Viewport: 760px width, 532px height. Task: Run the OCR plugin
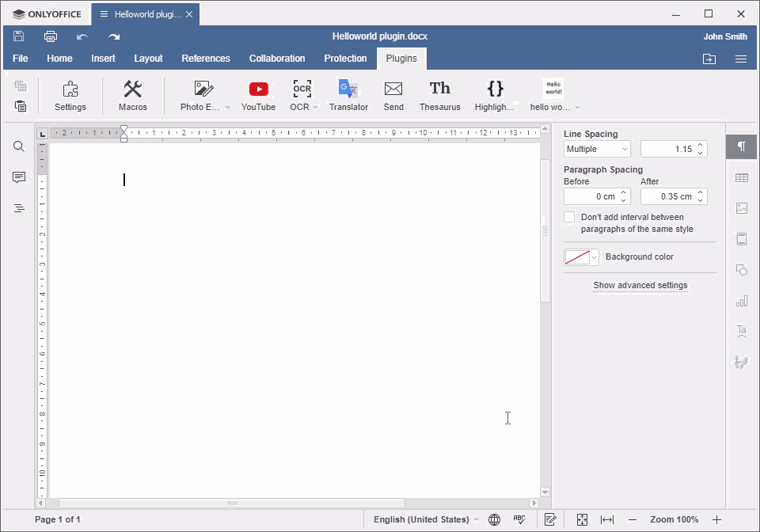tap(300, 96)
